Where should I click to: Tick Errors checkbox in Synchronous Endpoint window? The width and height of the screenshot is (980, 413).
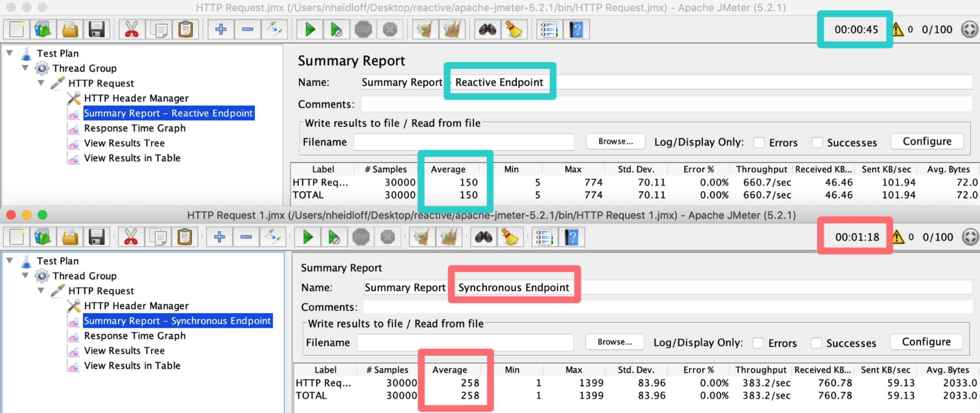pos(758,343)
